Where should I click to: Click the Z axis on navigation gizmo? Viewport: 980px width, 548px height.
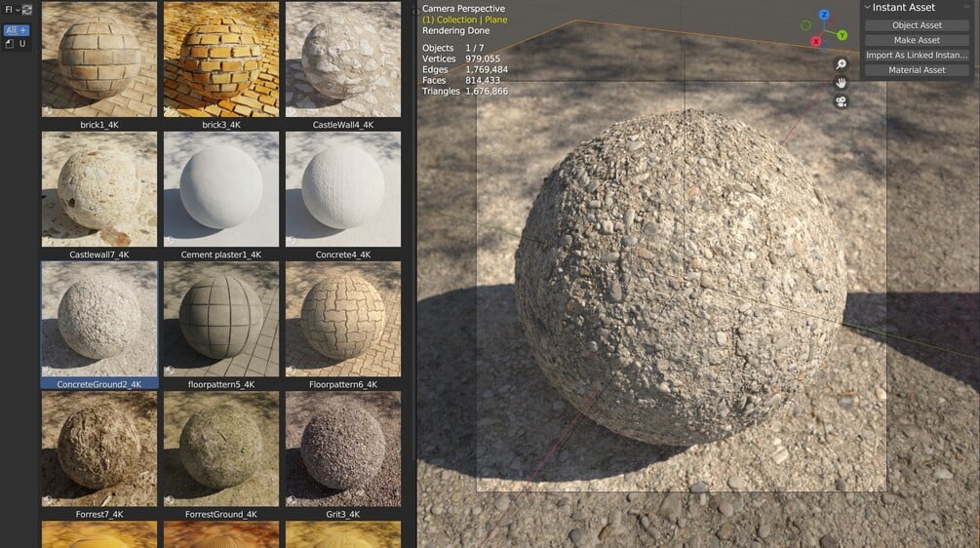click(824, 15)
